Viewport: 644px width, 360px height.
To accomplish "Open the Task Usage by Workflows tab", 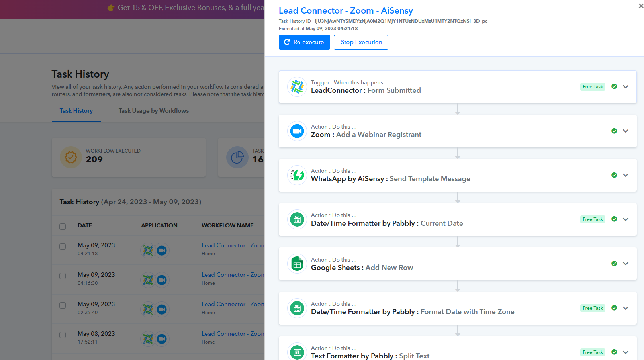I will pyautogui.click(x=154, y=111).
